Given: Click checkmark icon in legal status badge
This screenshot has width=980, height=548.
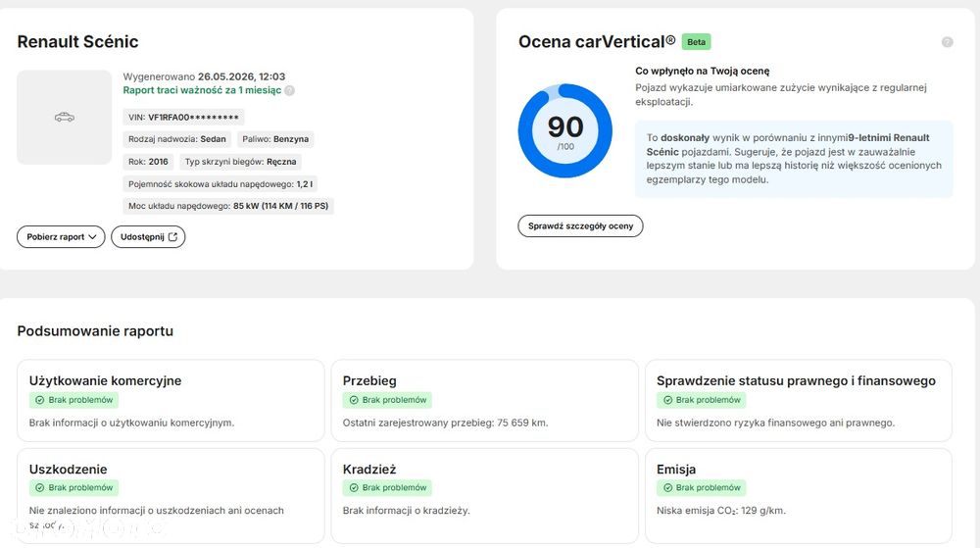Looking at the screenshot, I should 667,400.
